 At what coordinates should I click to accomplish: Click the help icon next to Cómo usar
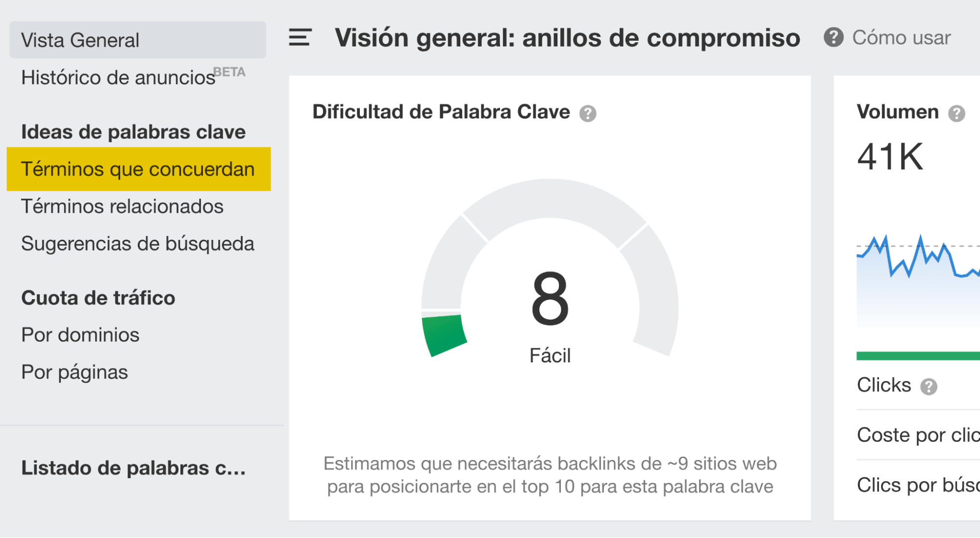[x=832, y=37]
